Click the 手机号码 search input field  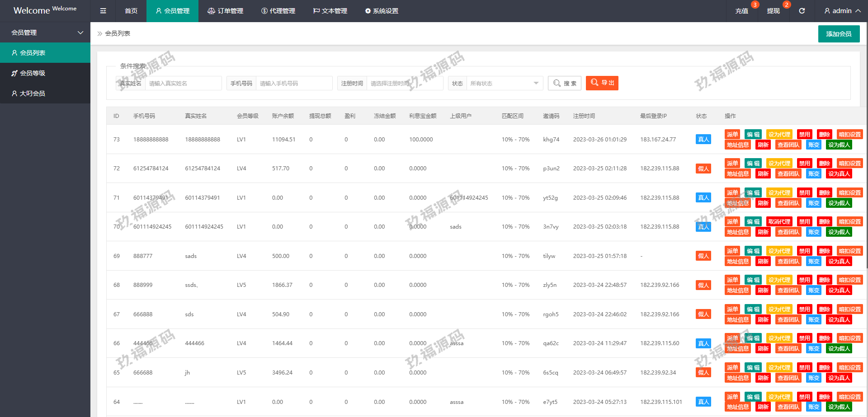click(294, 83)
